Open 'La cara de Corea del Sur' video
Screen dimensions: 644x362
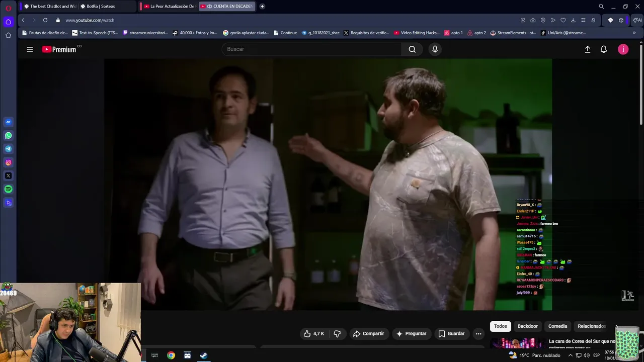pos(582,344)
